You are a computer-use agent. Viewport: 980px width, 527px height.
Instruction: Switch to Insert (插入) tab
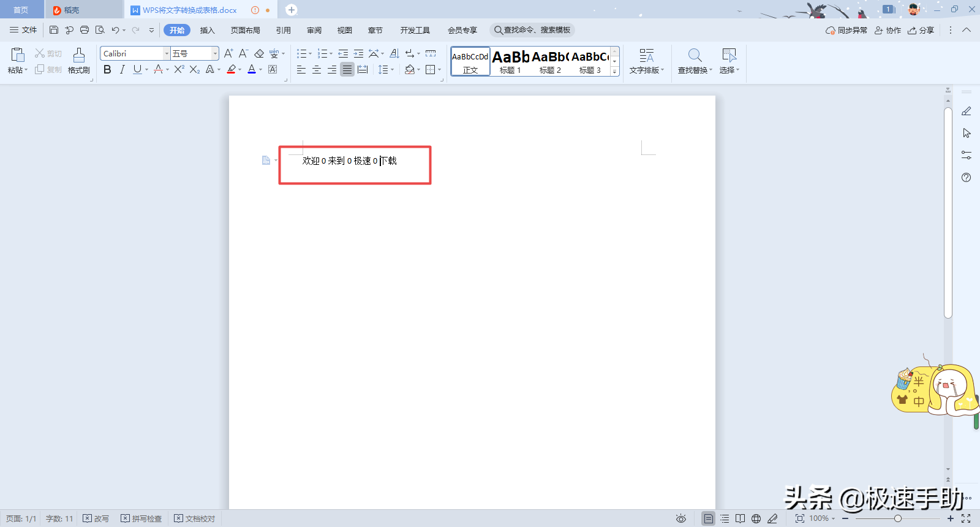click(x=208, y=30)
